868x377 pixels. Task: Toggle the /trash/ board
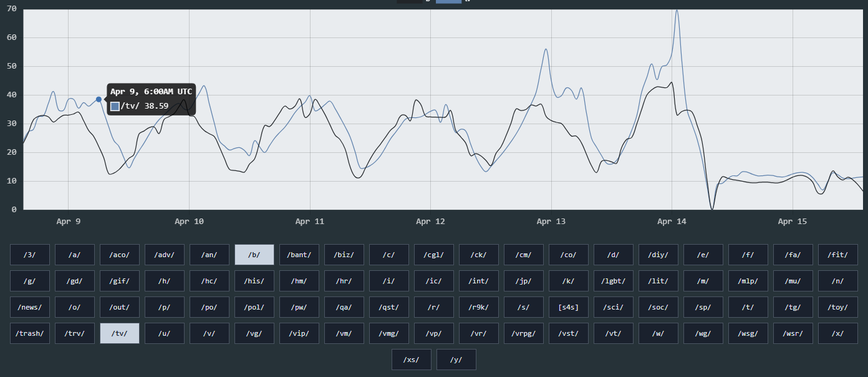30,333
